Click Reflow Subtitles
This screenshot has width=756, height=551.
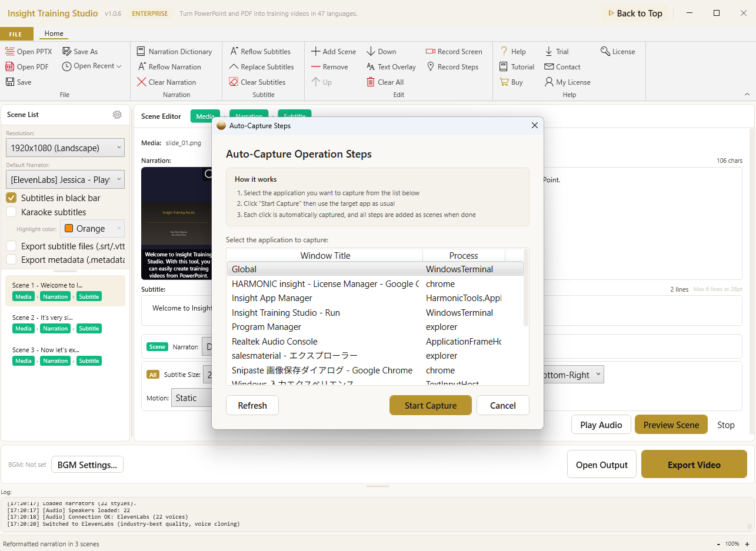(260, 52)
